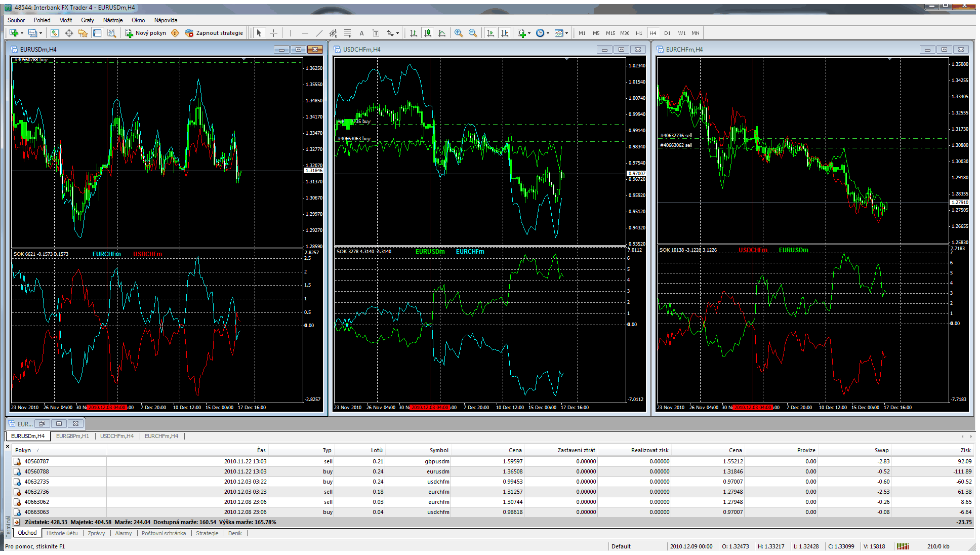The height and width of the screenshot is (555, 980).
Task: Open the Nápověda menu
Action: [166, 20]
